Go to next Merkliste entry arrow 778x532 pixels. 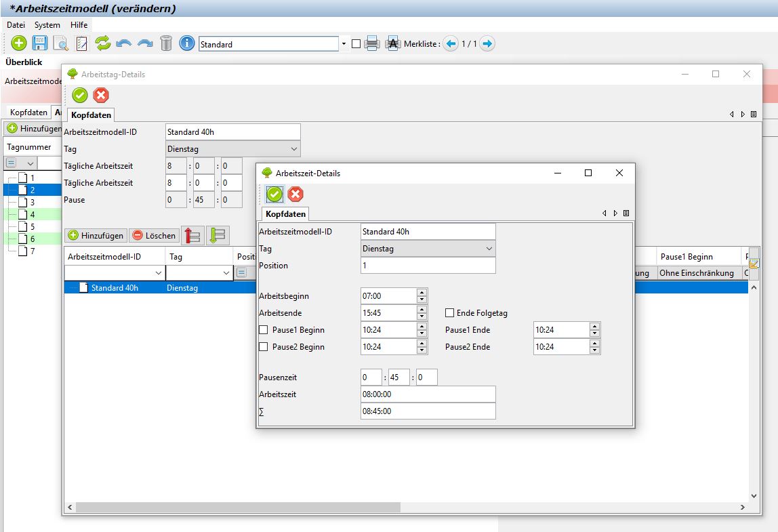(487, 44)
